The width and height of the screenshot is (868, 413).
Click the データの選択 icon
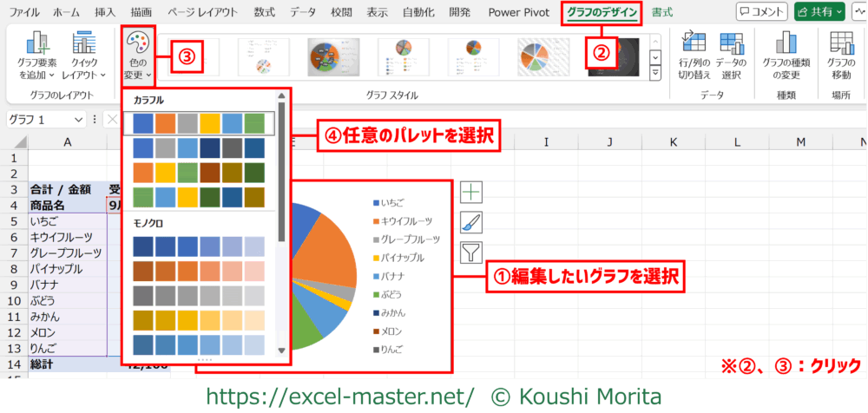(731, 56)
